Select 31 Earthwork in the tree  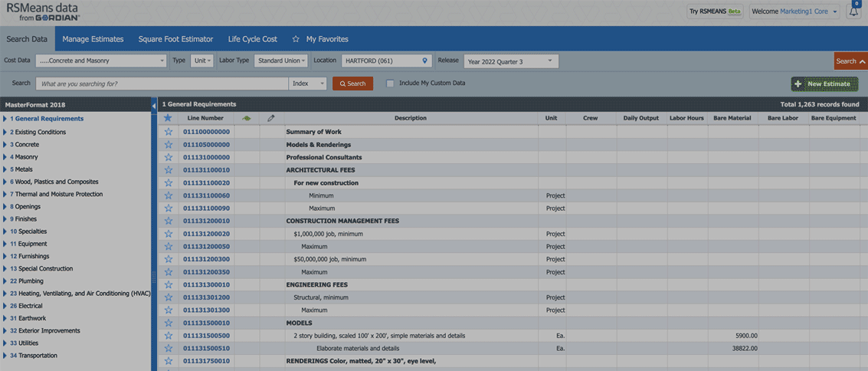28,318
